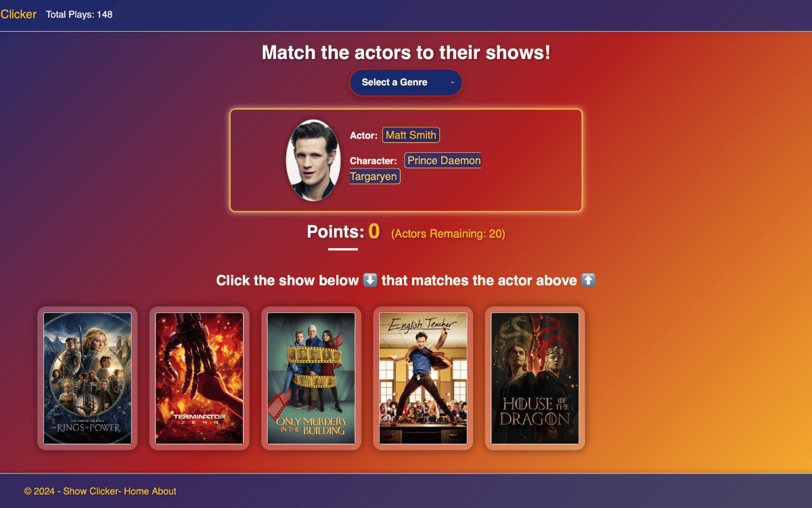
Task: Select Only Murders in the Building poster
Action: click(311, 378)
